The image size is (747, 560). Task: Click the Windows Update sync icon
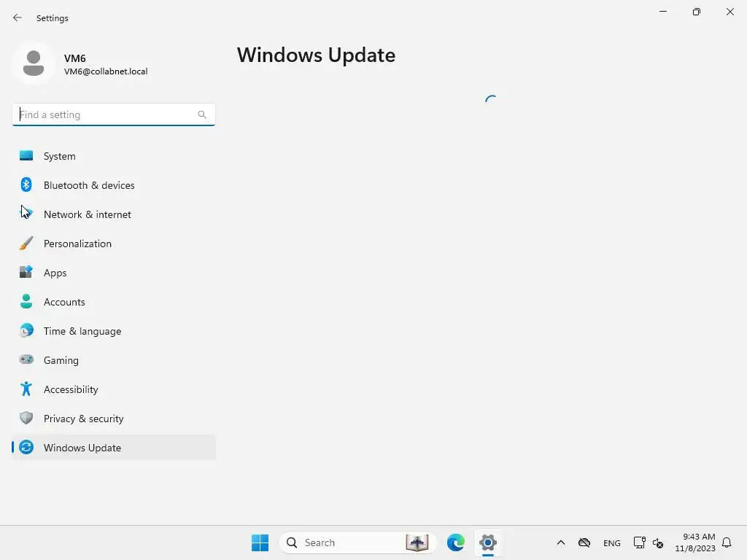point(26,447)
